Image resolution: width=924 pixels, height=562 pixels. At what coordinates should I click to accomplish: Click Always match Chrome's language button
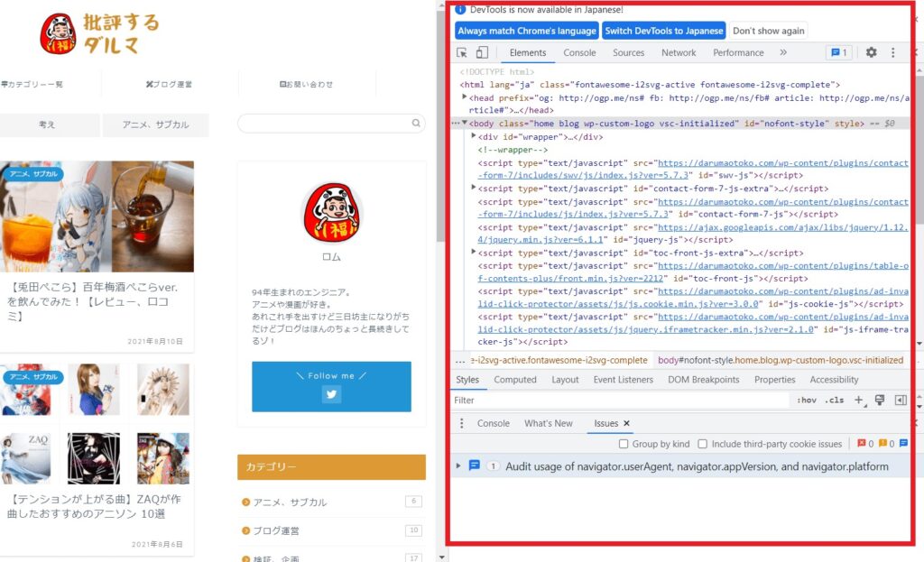[x=527, y=31]
